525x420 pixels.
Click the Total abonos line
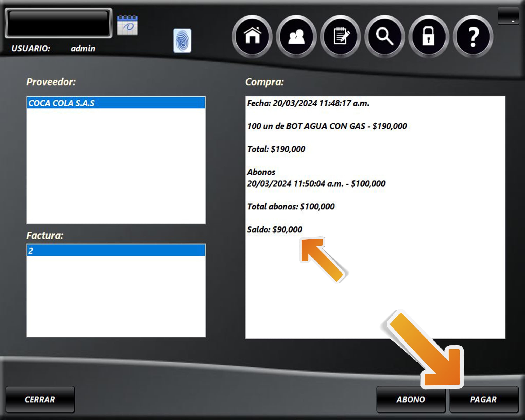click(291, 206)
